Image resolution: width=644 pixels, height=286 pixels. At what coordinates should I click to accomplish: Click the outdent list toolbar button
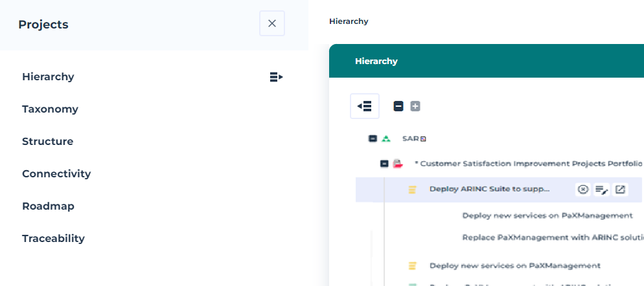(x=364, y=106)
